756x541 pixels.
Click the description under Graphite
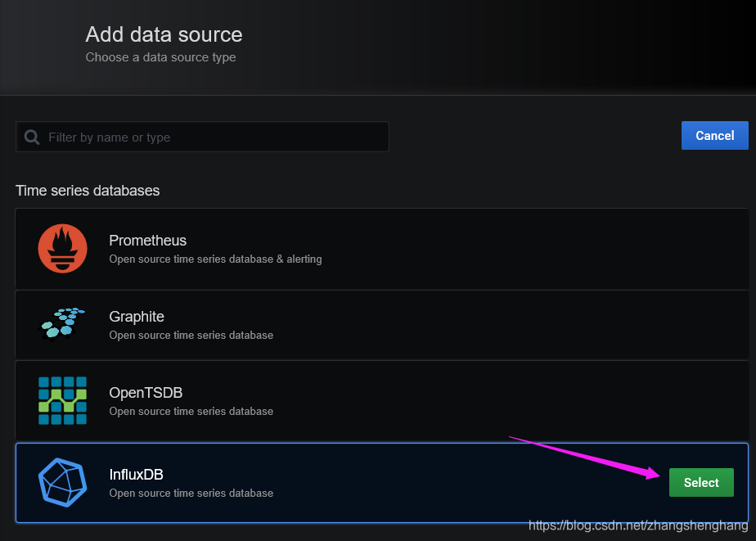click(191, 335)
